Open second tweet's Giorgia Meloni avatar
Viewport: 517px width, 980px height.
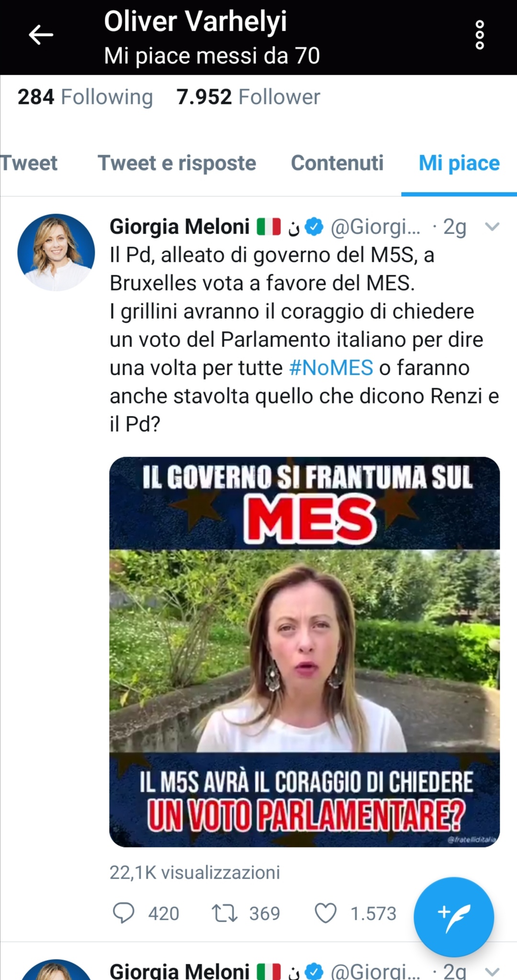point(56,970)
